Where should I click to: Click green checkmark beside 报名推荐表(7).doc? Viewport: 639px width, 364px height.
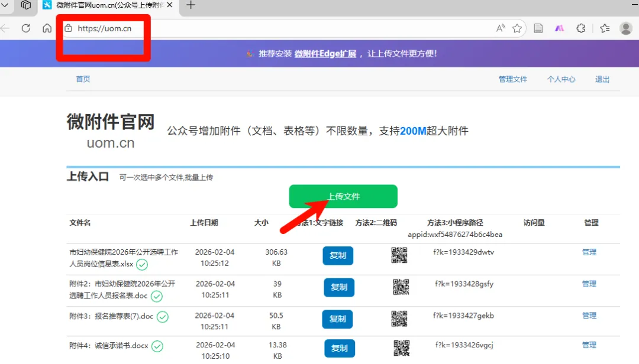click(x=163, y=317)
